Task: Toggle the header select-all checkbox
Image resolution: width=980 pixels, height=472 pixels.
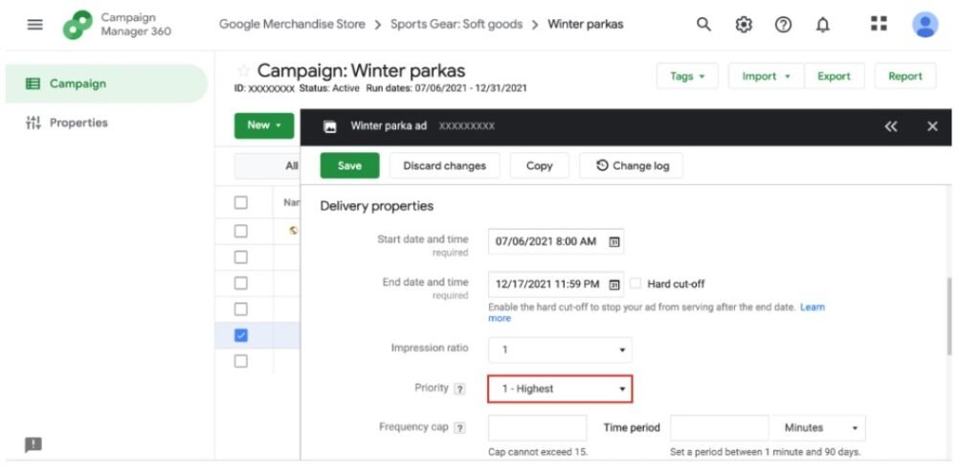Action: tap(240, 203)
